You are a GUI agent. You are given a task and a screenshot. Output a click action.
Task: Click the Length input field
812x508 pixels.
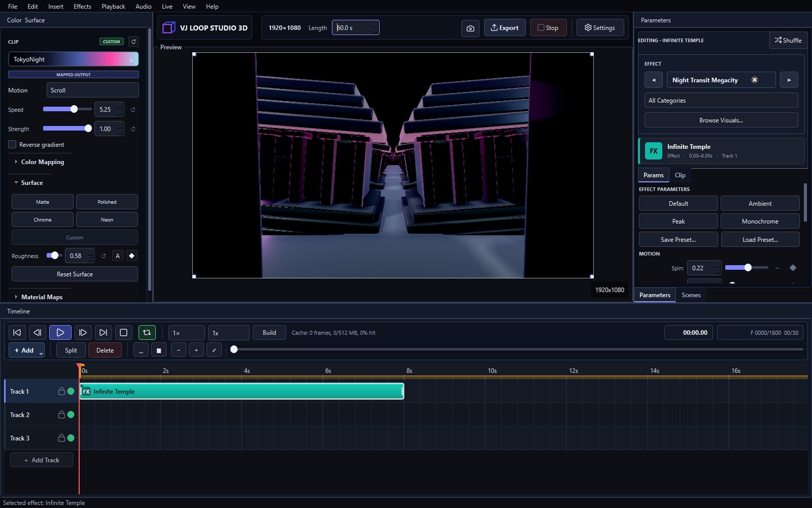(355, 27)
